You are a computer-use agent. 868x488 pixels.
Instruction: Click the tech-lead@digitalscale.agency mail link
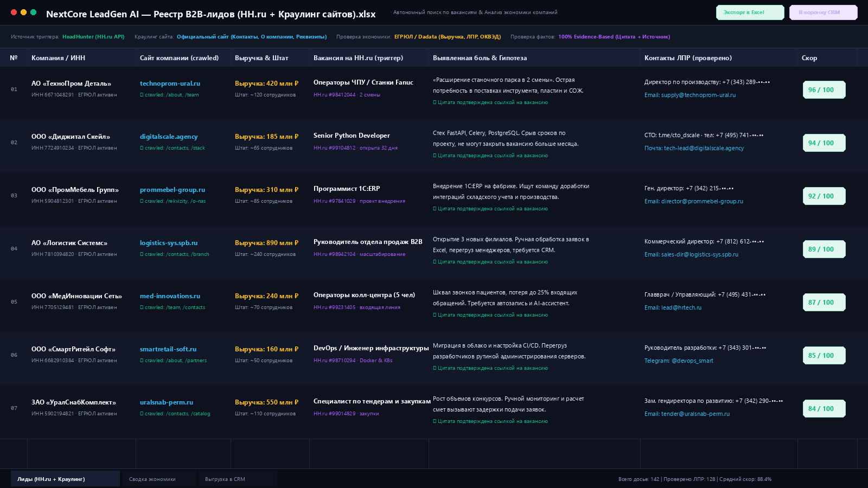(694, 148)
